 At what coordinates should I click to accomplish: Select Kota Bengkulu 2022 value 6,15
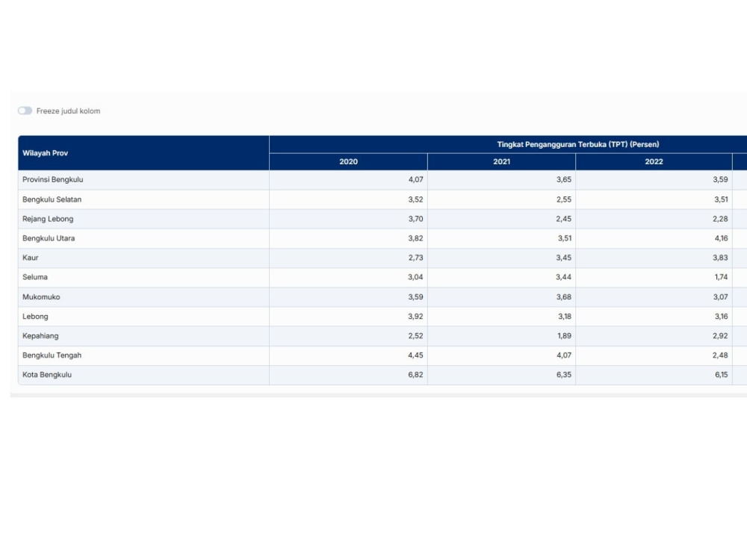722,375
